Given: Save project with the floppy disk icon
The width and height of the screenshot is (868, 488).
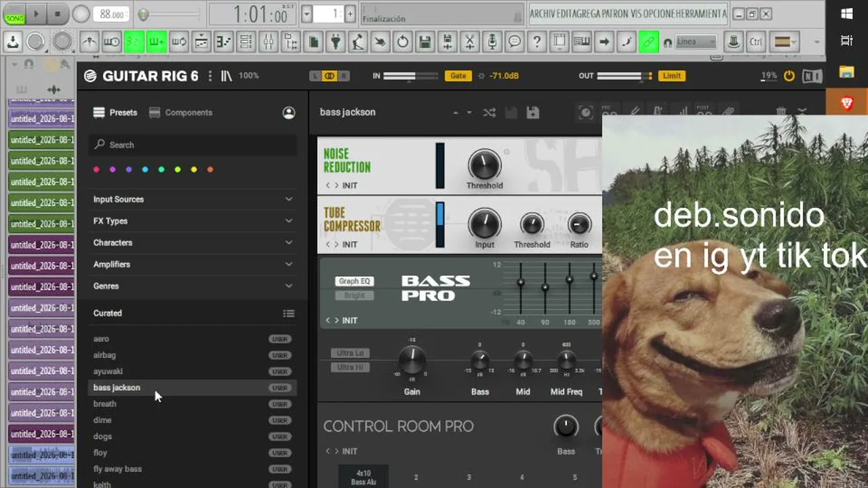Looking at the screenshot, I should (425, 42).
